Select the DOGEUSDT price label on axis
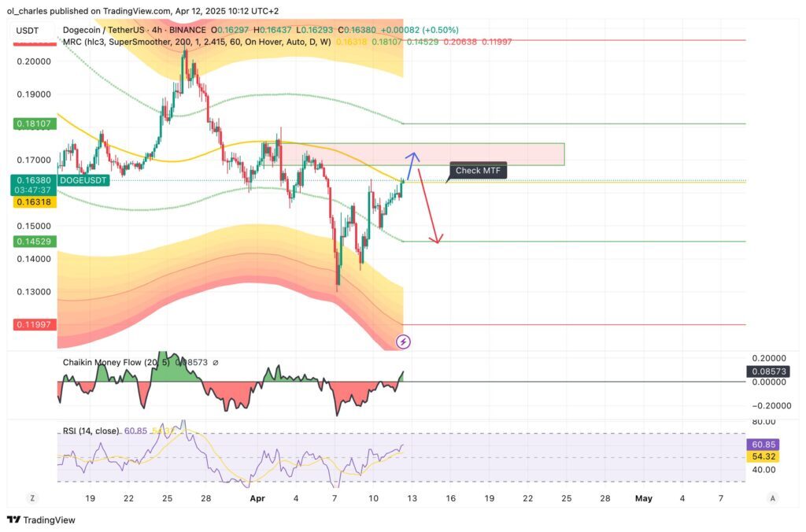 point(84,180)
